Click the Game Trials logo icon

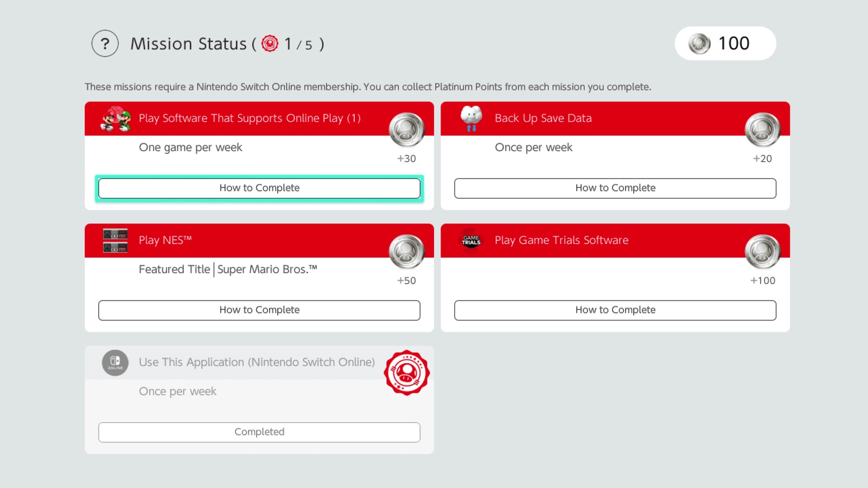point(471,240)
